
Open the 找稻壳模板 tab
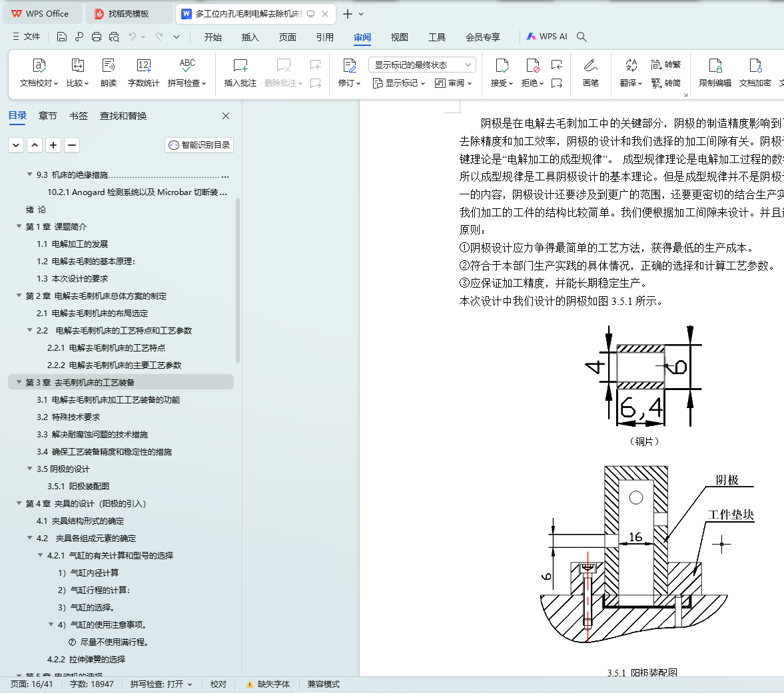pos(128,14)
